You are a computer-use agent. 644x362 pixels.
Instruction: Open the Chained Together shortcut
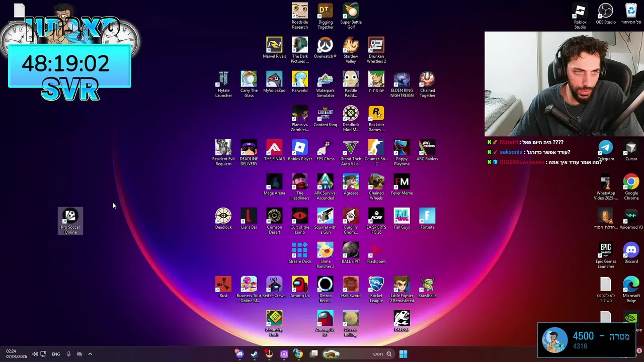427,84
